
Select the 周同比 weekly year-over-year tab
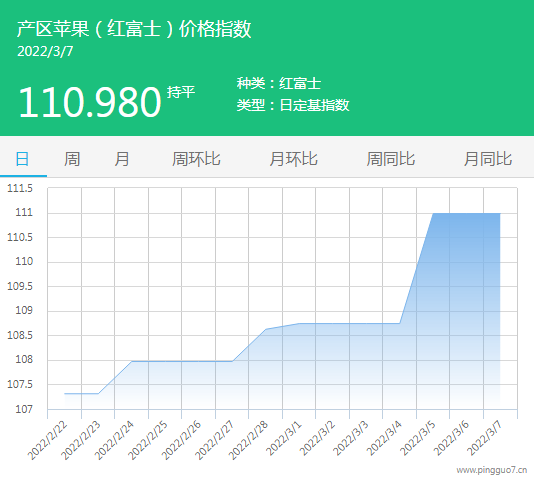tap(391, 159)
